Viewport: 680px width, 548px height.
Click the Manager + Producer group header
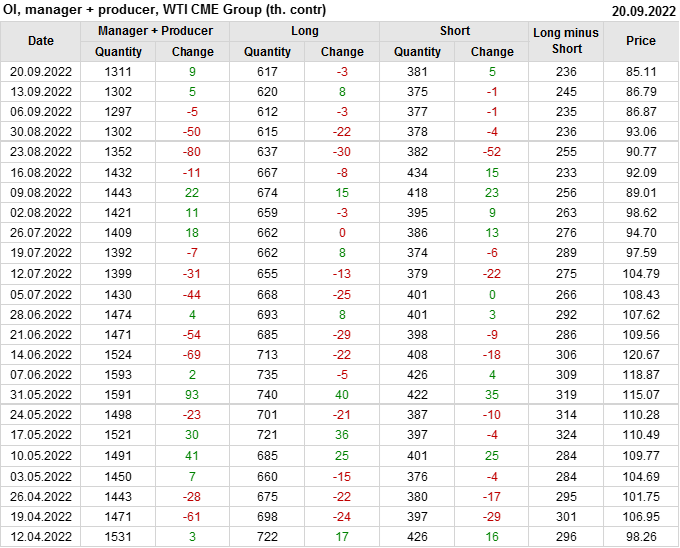point(155,31)
